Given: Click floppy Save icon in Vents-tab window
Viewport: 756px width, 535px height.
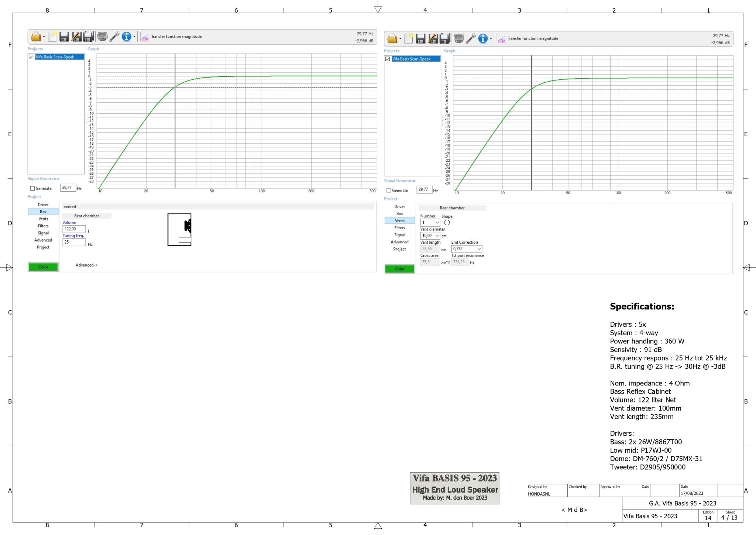Looking at the screenshot, I should pyautogui.click(x=420, y=38).
